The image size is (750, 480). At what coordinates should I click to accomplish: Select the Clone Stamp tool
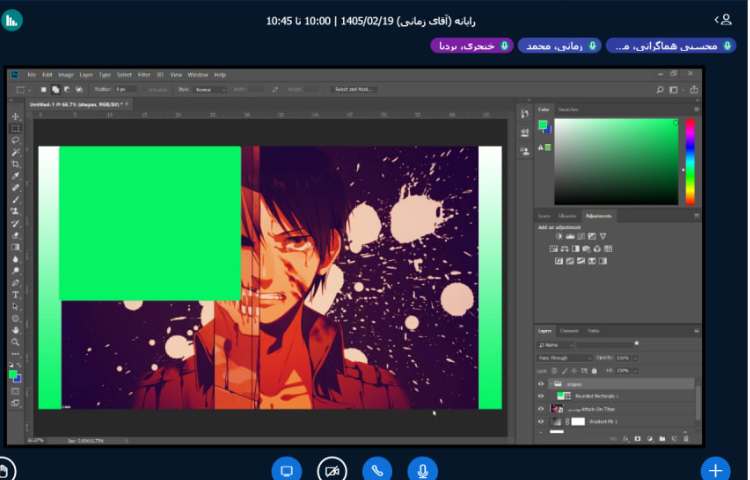click(16, 211)
